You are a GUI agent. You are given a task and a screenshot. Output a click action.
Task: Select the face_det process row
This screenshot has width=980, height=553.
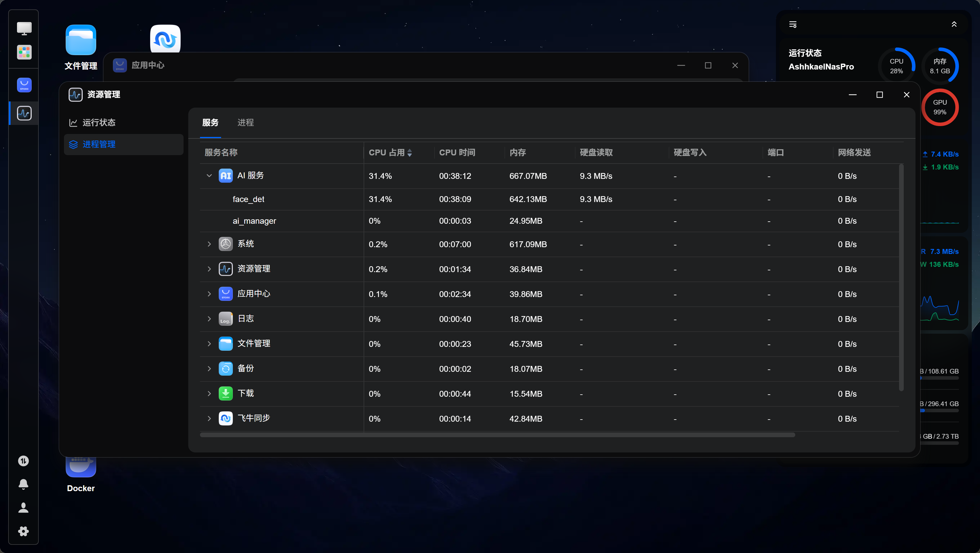[x=549, y=199]
